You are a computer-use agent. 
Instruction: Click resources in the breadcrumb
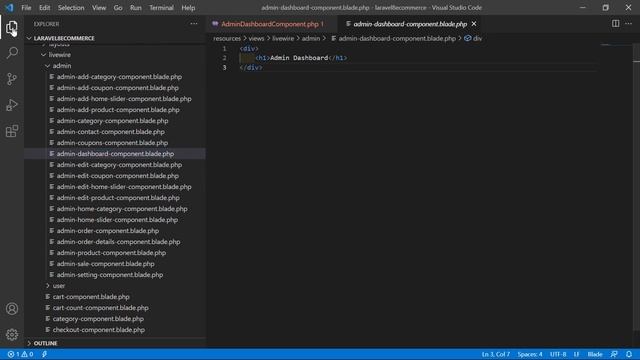pos(227,38)
